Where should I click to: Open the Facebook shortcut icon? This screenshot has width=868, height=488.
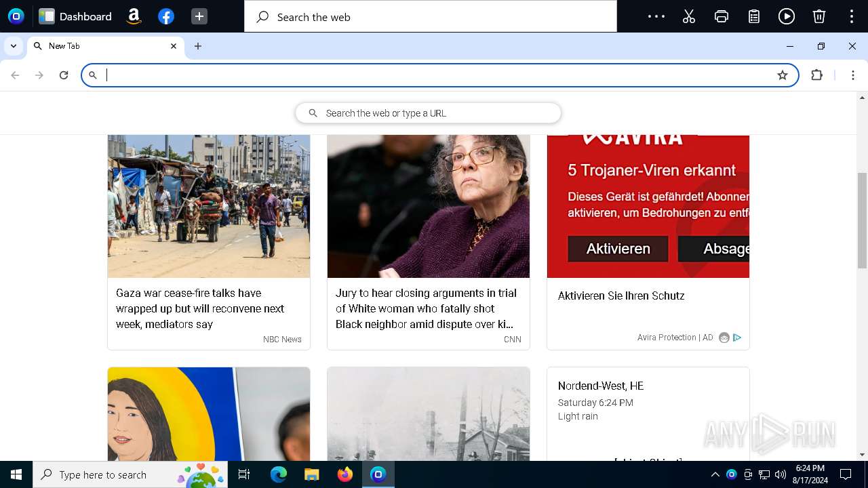pos(166,16)
